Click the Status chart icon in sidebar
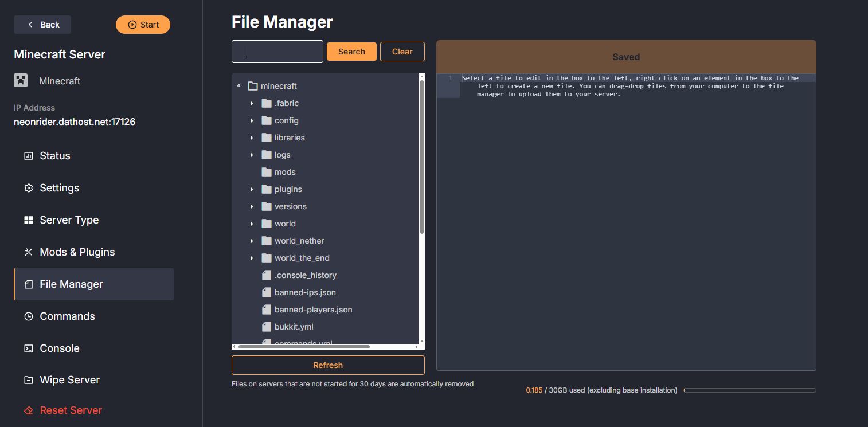 click(x=28, y=156)
